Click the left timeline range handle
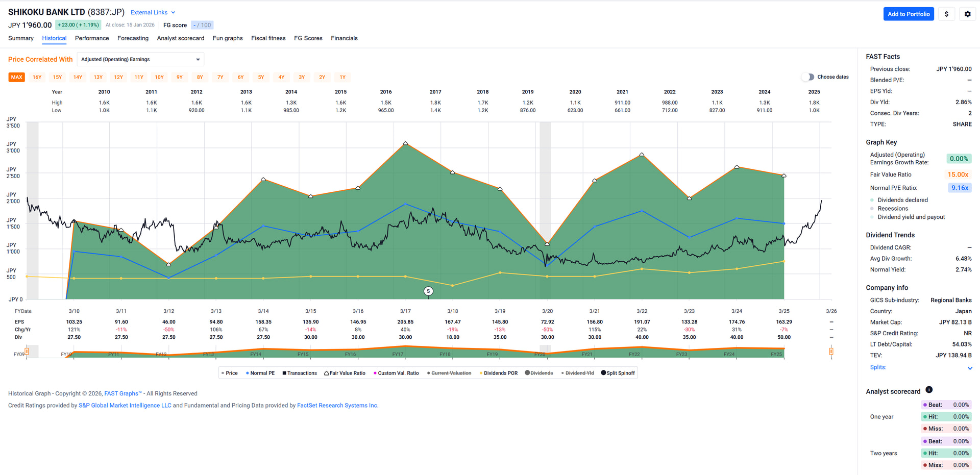The width and height of the screenshot is (980, 475). point(27,351)
